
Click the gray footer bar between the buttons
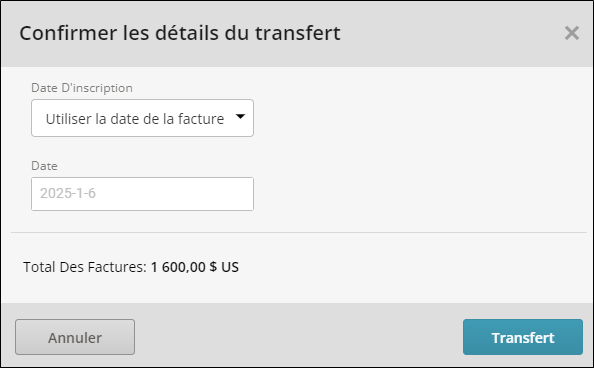299,335
